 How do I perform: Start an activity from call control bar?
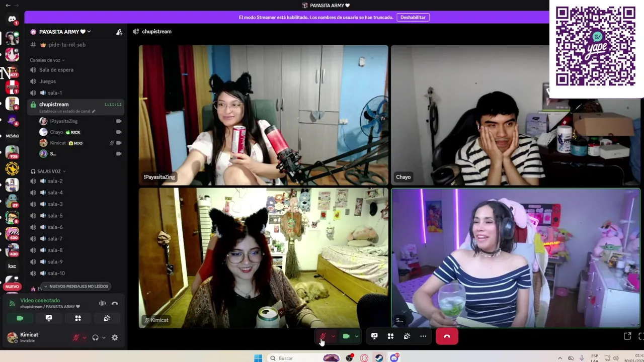[x=390, y=336]
